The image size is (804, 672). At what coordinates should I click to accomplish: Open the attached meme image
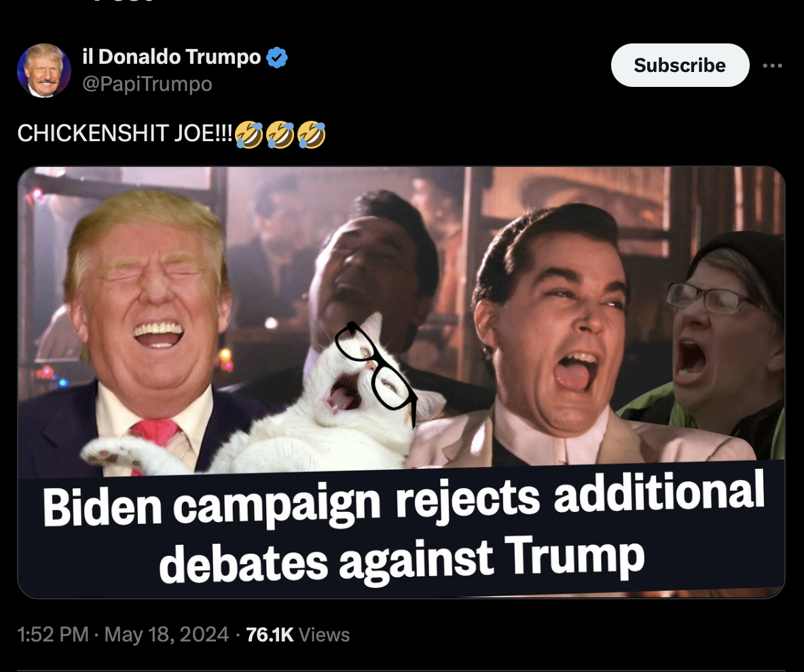401,382
